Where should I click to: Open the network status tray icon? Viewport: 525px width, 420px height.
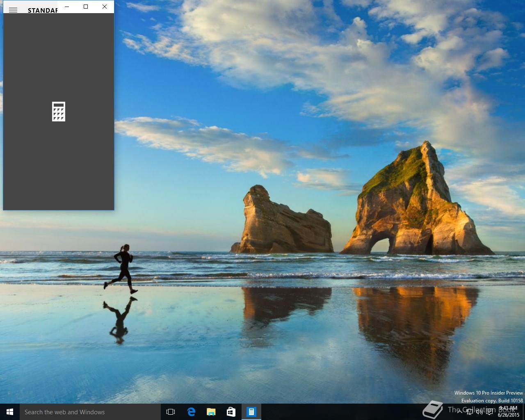(x=470, y=412)
